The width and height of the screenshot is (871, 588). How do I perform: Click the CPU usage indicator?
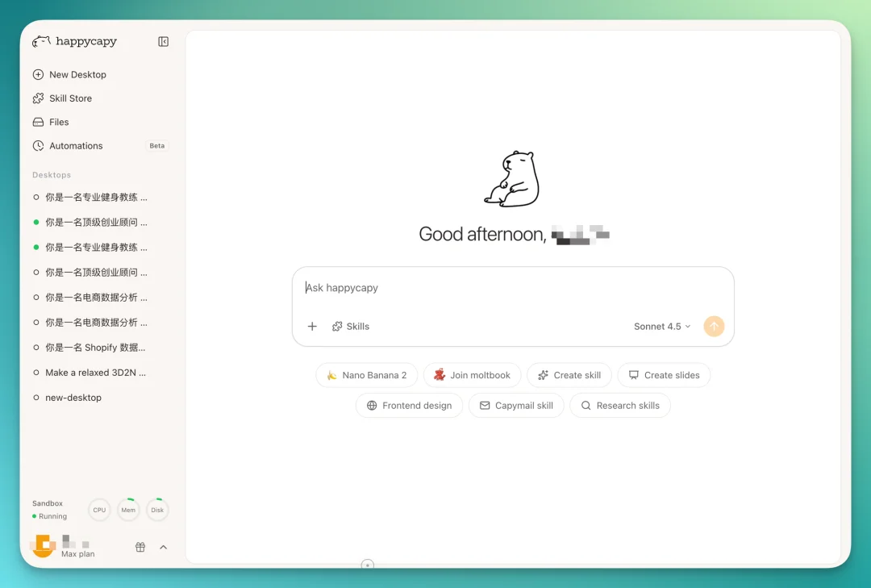[98, 509]
